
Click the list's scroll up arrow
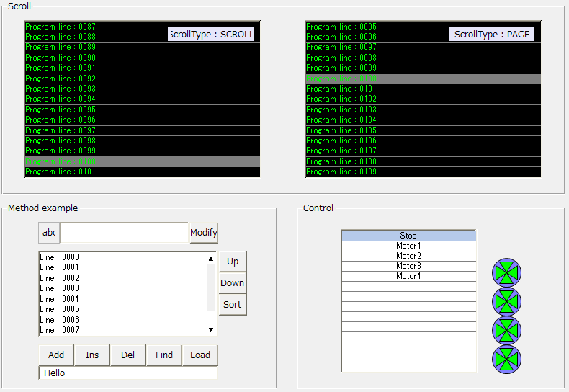click(x=211, y=259)
